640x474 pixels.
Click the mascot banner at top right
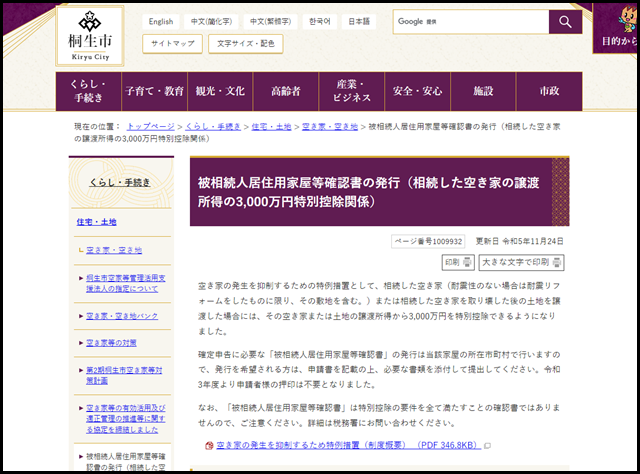tap(614, 28)
